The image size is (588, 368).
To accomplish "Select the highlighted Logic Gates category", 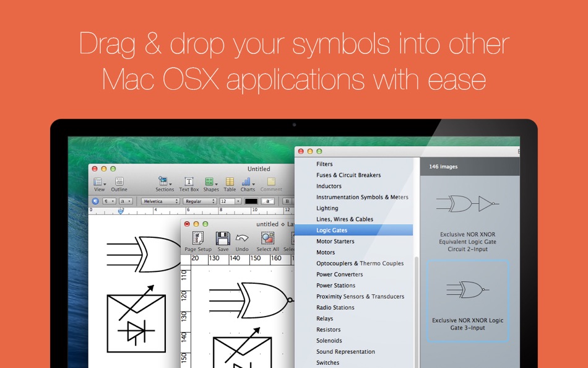I will [x=353, y=230].
